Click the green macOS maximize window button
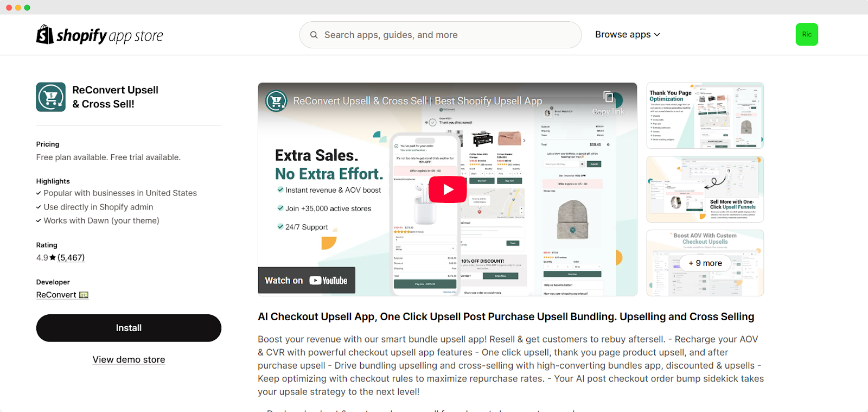The image size is (868, 412). [27, 8]
